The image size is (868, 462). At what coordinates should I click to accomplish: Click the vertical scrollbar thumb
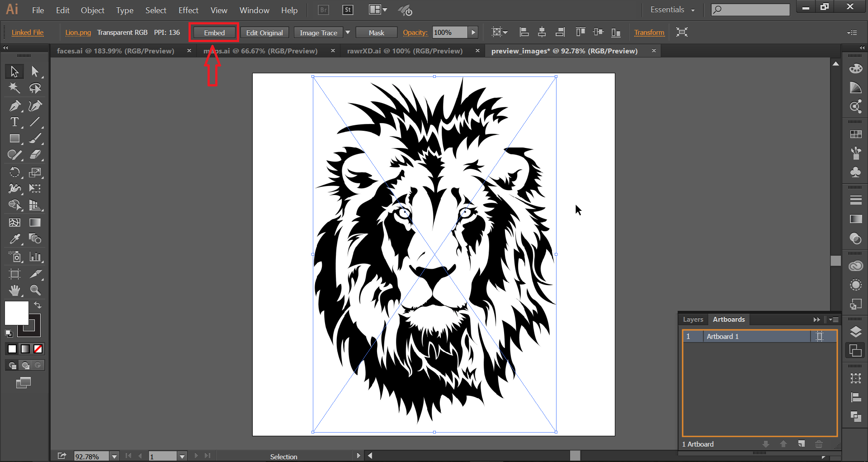[x=835, y=261]
